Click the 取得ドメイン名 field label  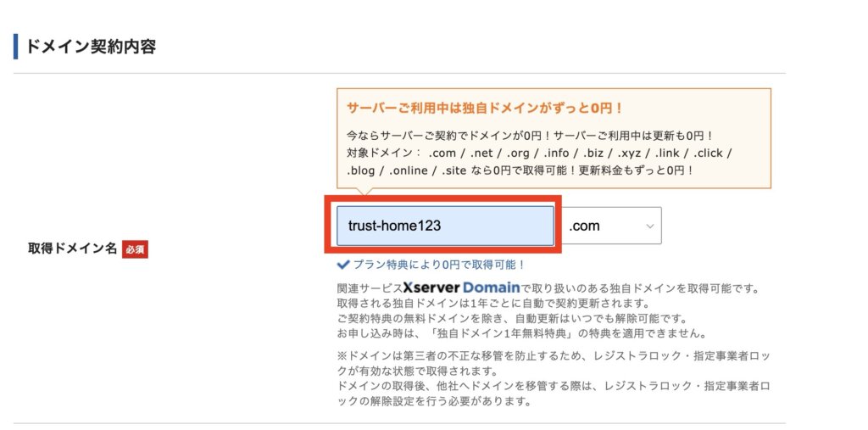(73, 249)
